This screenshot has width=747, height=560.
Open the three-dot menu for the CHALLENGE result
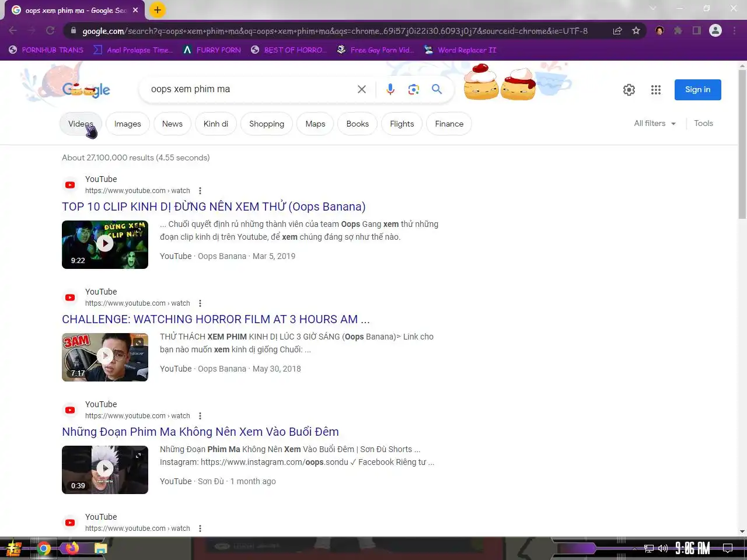pyautogui.click(x=200, y=303)
